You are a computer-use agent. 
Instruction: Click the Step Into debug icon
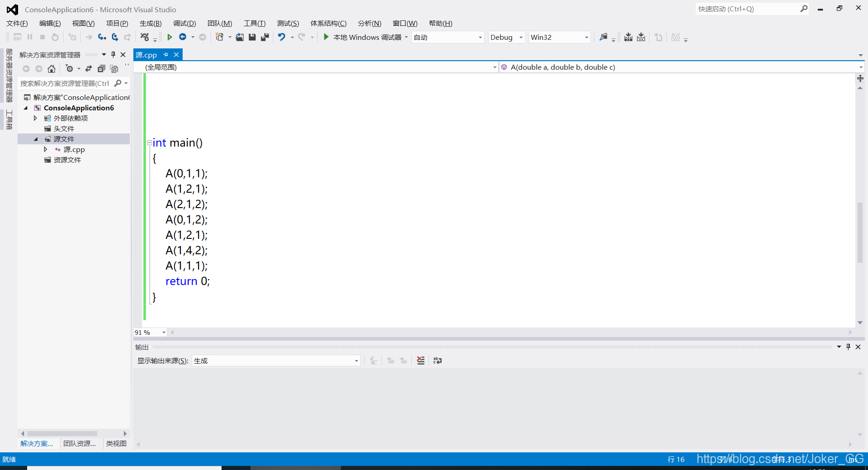(102, 37)
